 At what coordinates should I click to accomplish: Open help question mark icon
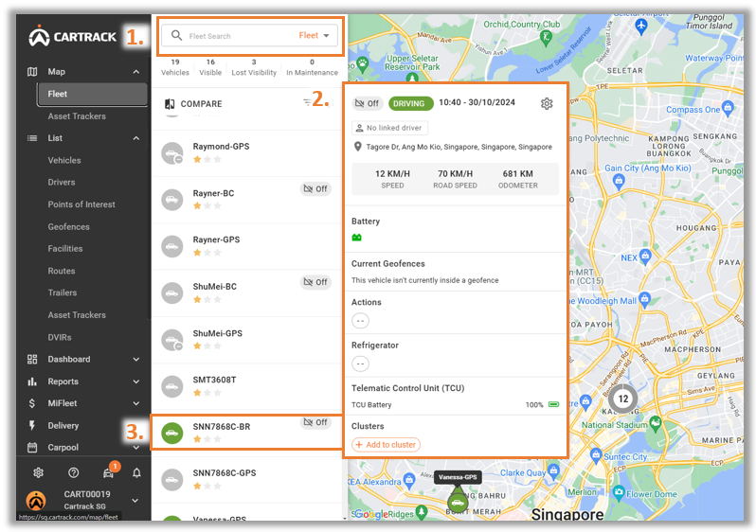pyautogui.click(x=73, y=472)
